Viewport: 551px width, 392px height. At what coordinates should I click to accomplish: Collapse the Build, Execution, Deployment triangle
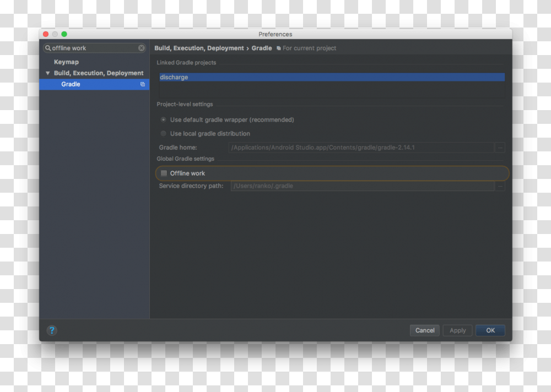(48, 73)
